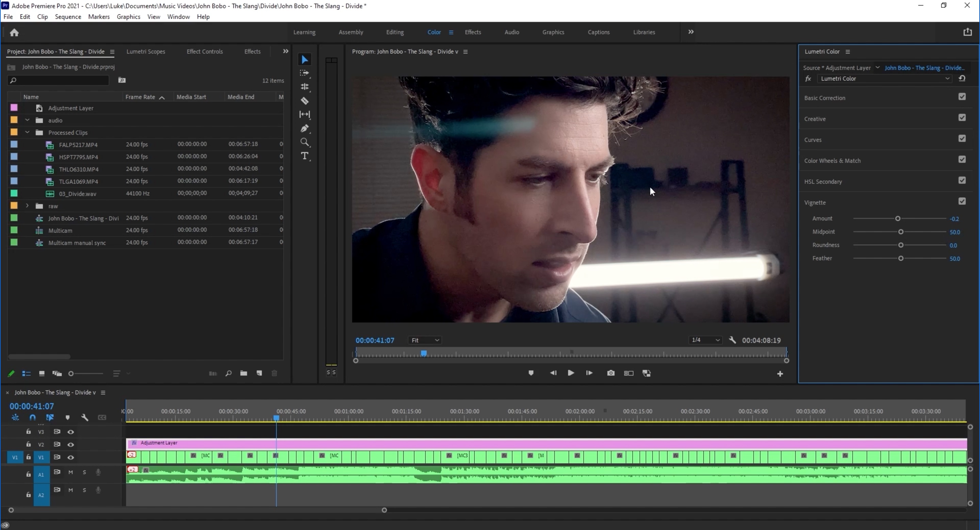Play the program monitor sequence
Image resolution: width=980 pixels, height=530 pixels.
pyautogui.click(x=571, y=374)
